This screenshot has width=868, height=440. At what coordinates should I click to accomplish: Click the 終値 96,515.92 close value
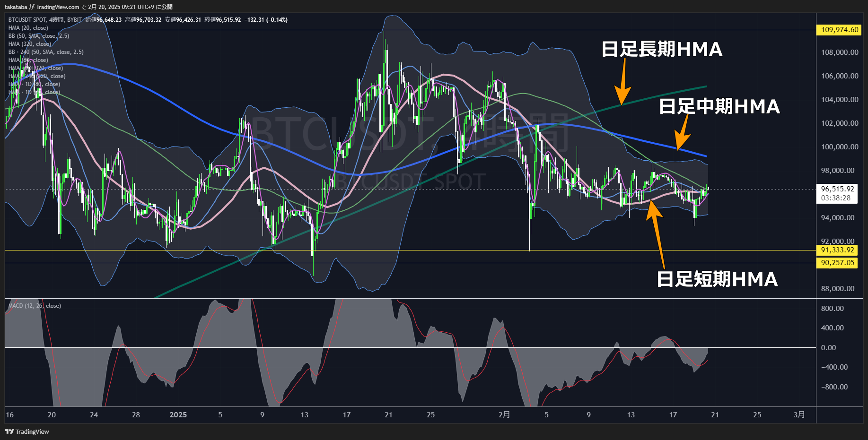click(x=222, y=20)
